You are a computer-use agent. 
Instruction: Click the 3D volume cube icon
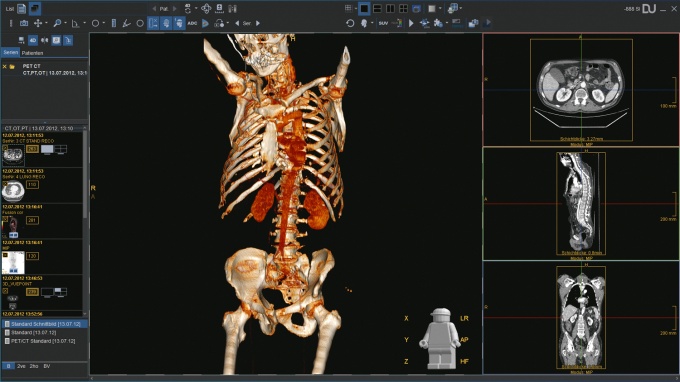[x=453, y=8]
